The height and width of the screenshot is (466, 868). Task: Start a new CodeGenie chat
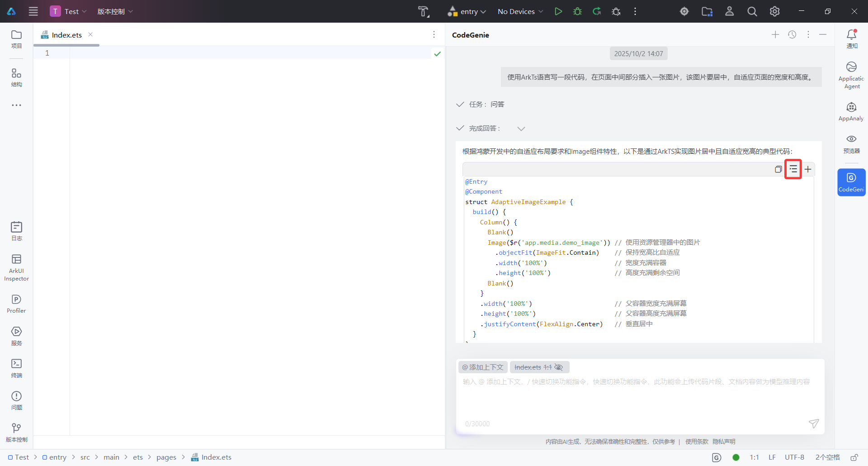click(775, 35)
